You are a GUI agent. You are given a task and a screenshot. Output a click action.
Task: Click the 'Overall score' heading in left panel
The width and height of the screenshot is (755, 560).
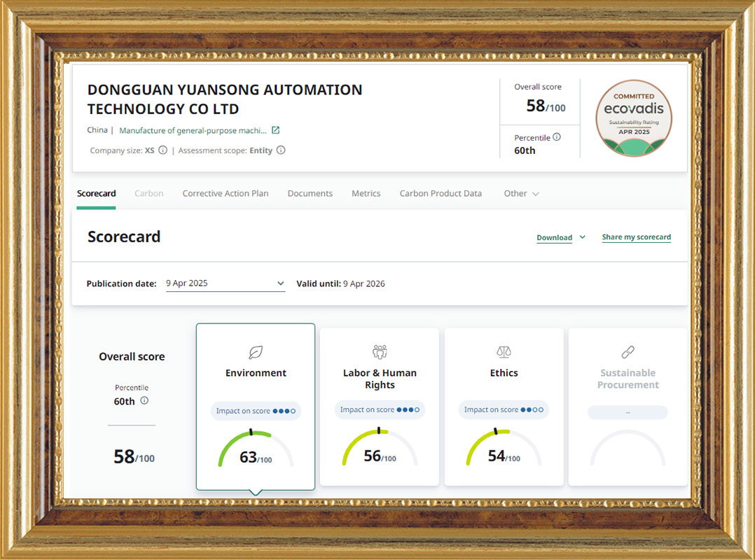click(x=132, y=356)
